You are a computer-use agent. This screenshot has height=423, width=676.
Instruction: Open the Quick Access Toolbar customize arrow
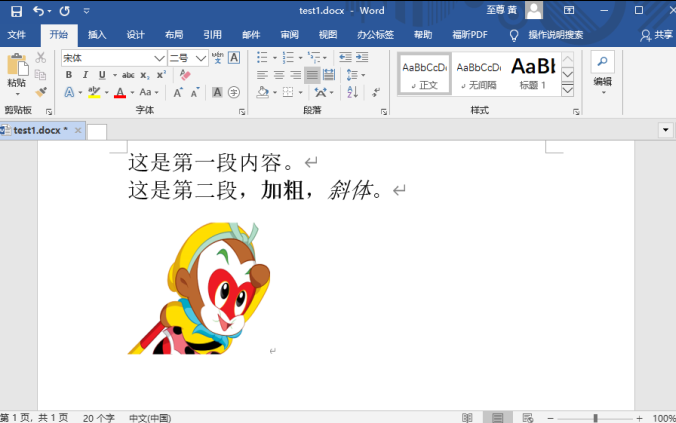click(x=87, y=11)
